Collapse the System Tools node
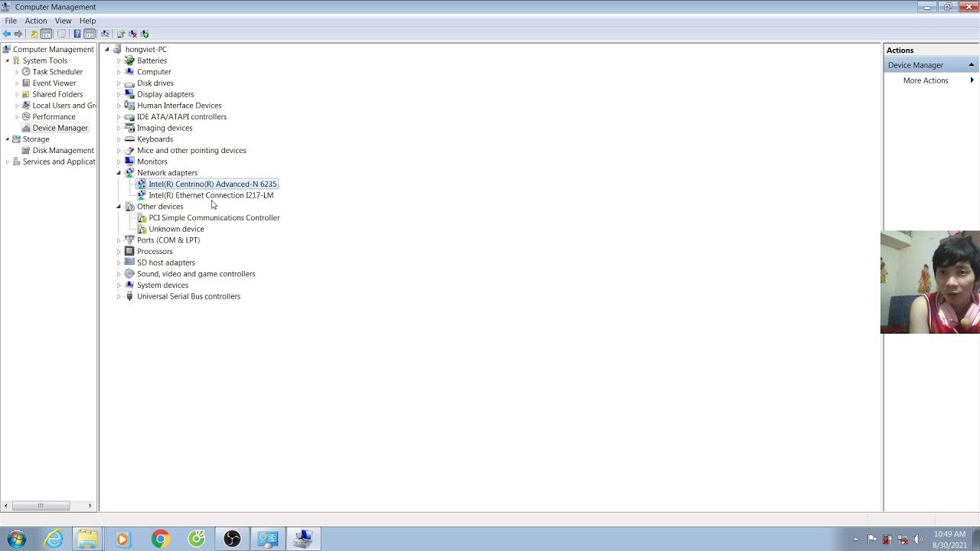Viewport: 980px width, 551px height. tap(7, 60)
